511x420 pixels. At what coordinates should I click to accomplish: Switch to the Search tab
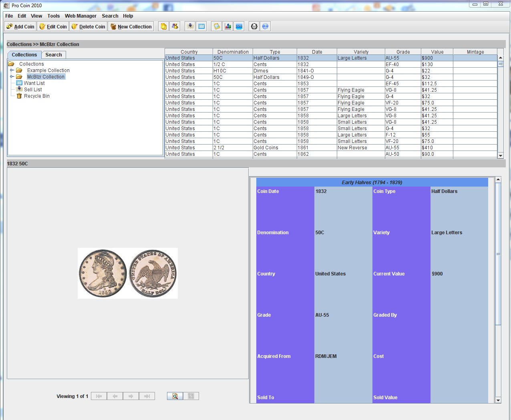53,55
